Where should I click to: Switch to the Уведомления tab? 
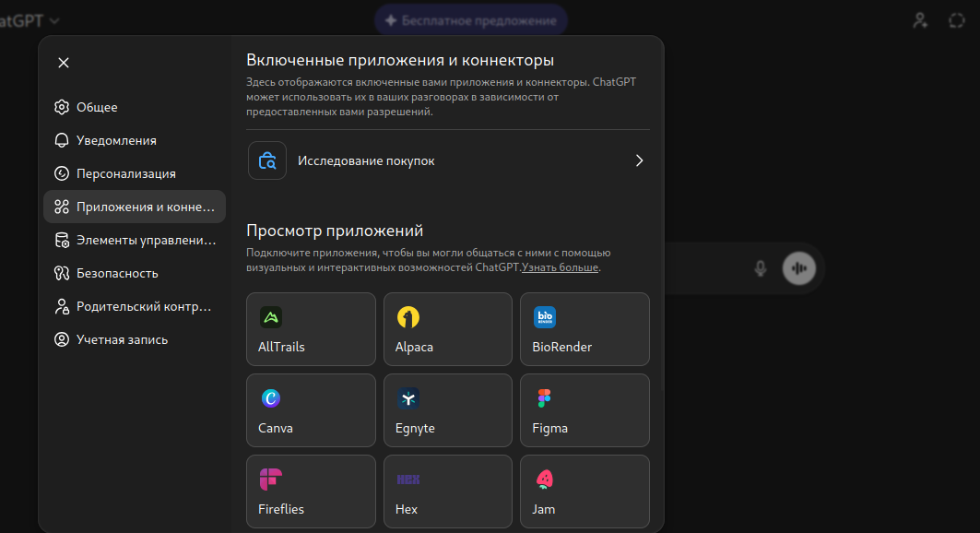[116, 140]
